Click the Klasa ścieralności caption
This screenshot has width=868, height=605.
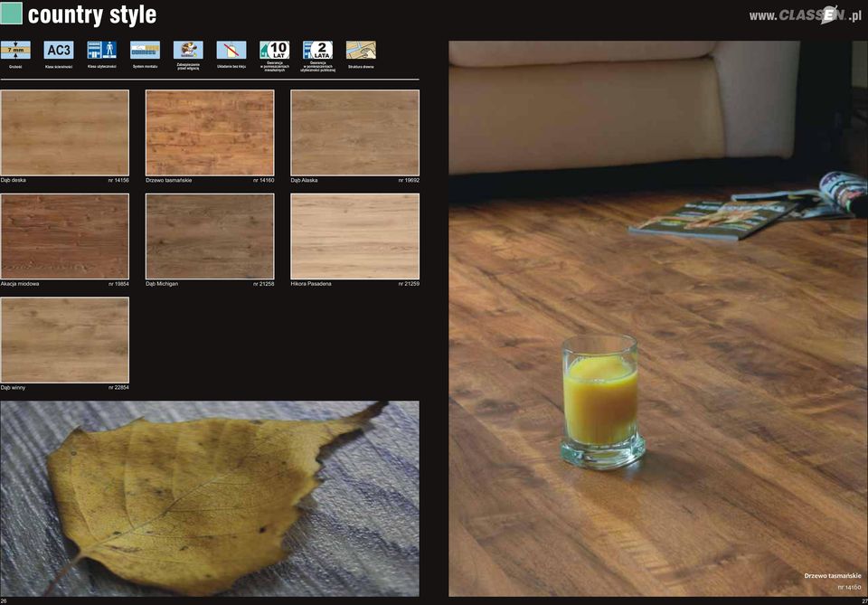59,66
